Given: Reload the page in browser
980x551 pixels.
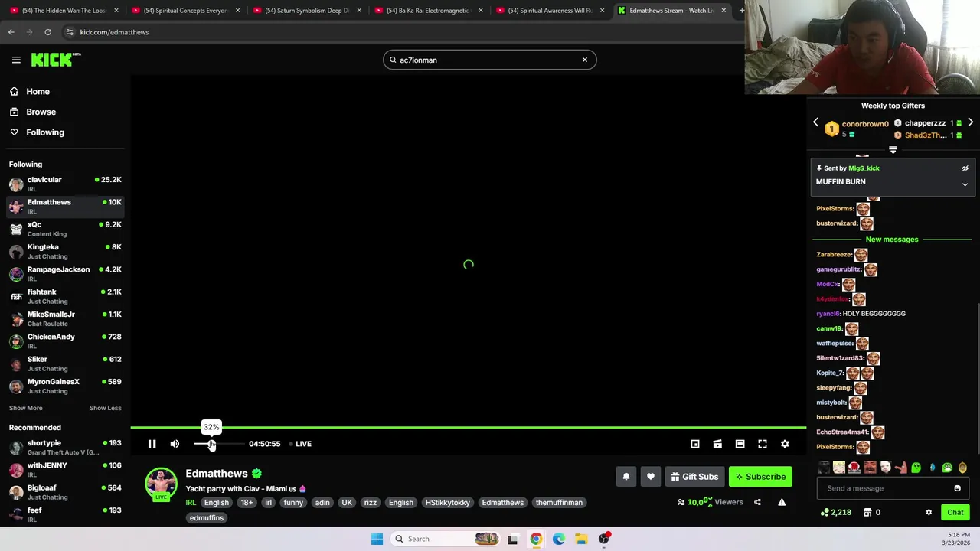Looking at the screenshot, I should click(47, 32).
